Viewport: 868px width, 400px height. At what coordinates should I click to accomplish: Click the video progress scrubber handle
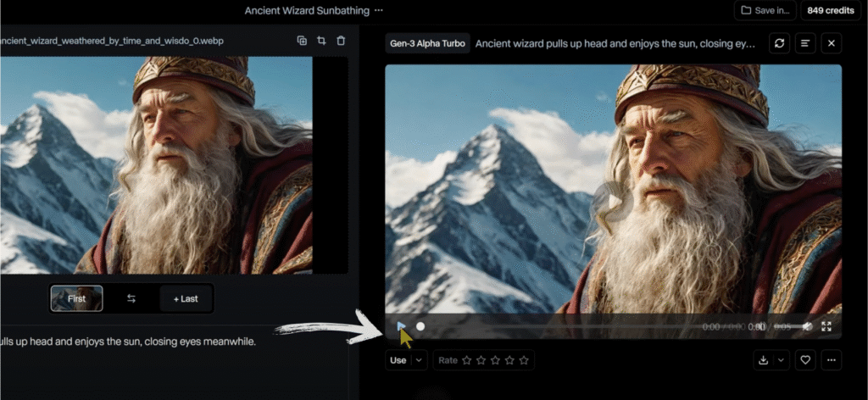point(420,326)
